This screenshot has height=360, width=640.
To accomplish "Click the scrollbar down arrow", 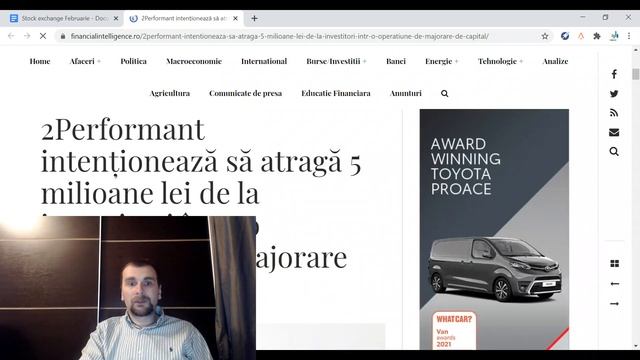I will (636, 346).
